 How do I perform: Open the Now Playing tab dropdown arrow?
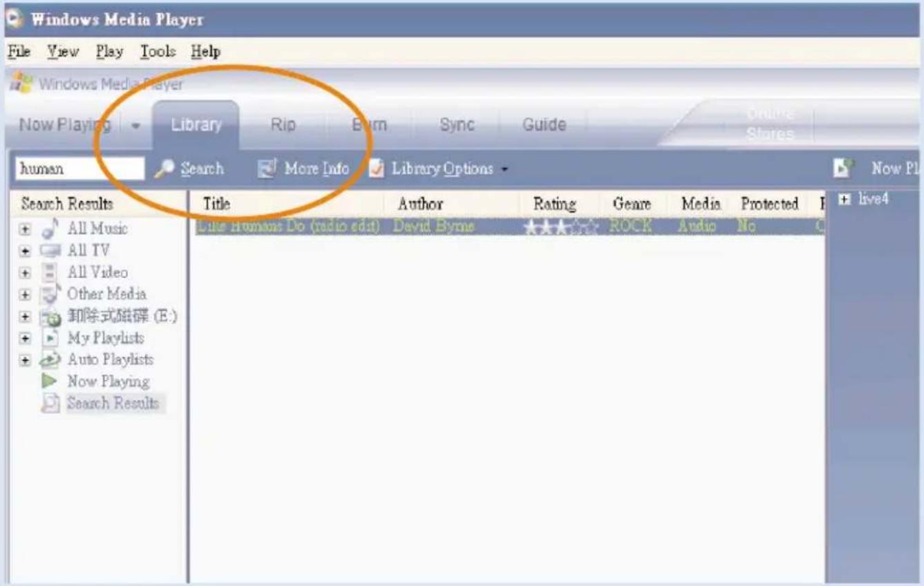point(135,126)
